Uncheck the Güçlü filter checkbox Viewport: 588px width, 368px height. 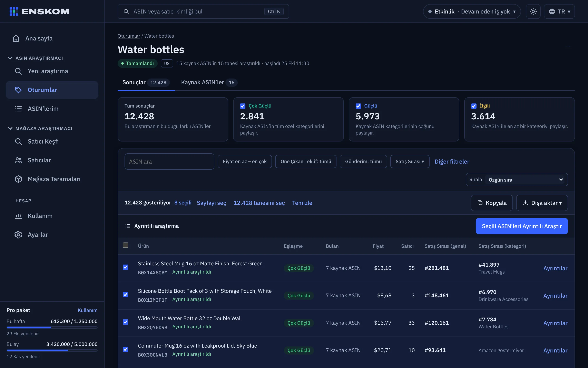358,106
